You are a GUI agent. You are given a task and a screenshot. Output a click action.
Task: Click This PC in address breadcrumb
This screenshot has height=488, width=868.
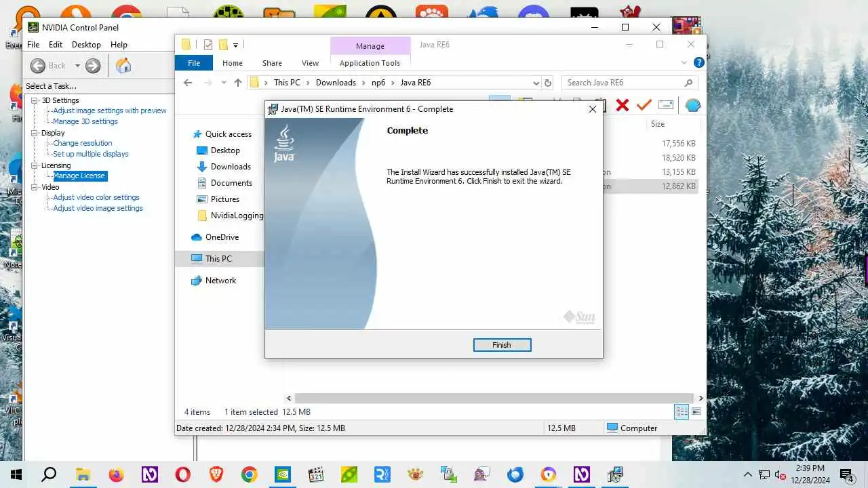coord(287,83)
